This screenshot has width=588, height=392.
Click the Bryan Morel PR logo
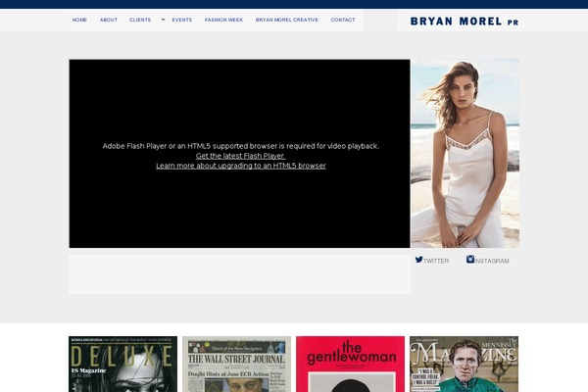(x=464, y=21)
